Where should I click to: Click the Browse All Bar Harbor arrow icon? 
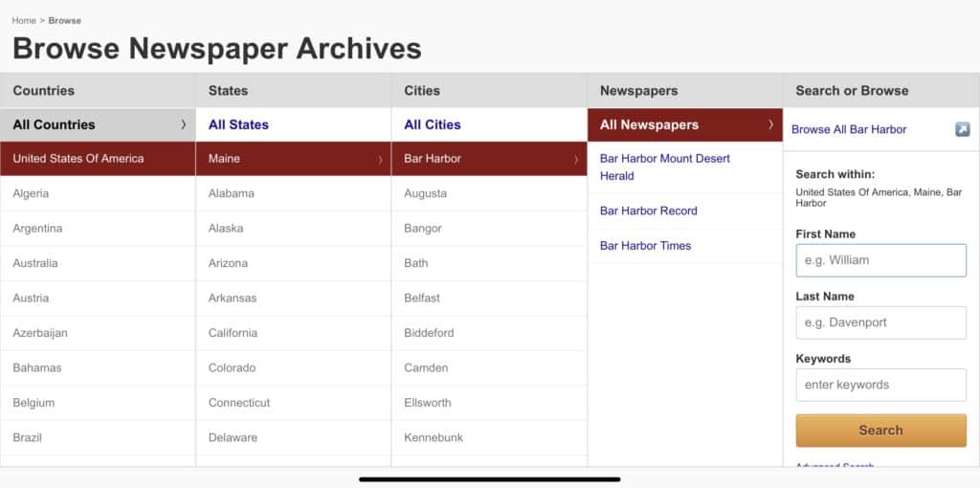962,129
